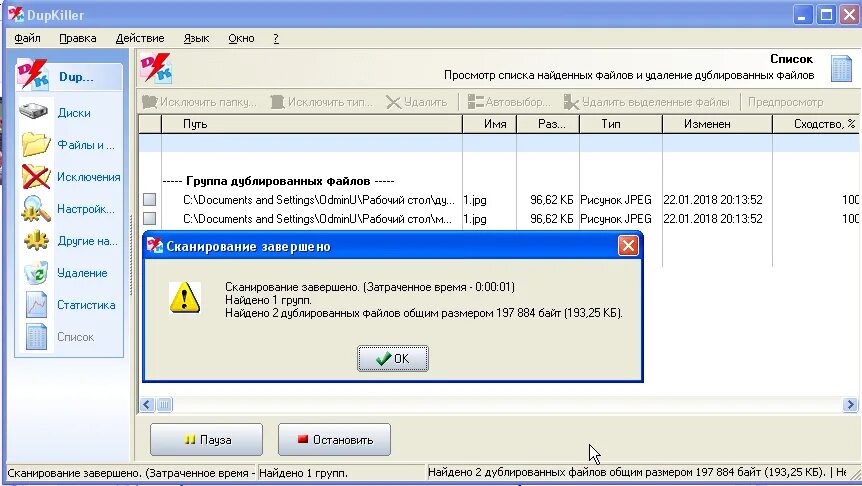Open the Файлы и... folder section
The width and height of the screenshot is (862, 486).
(69, 145)
